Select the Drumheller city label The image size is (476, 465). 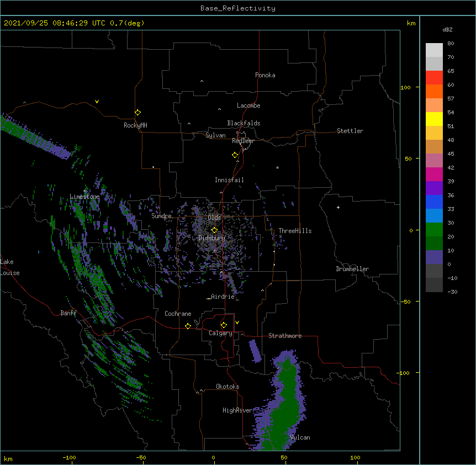coord(352,269)
